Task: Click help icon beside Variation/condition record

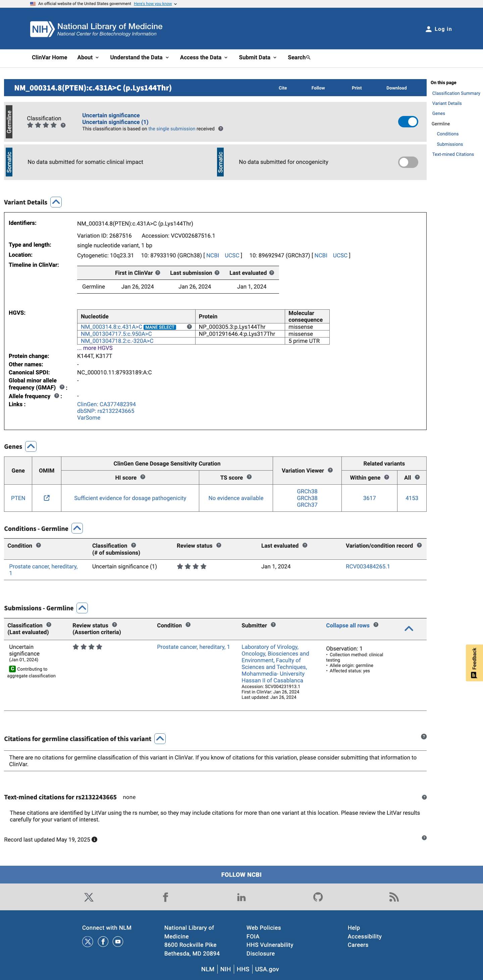Action: pos(419,545)
